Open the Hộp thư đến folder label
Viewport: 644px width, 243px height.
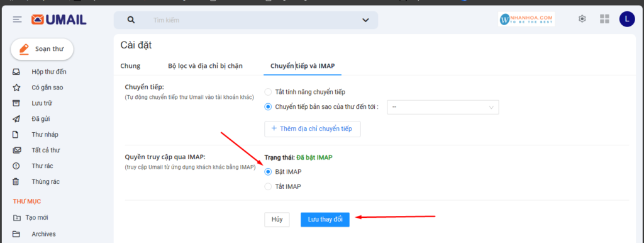coord(49,72)
